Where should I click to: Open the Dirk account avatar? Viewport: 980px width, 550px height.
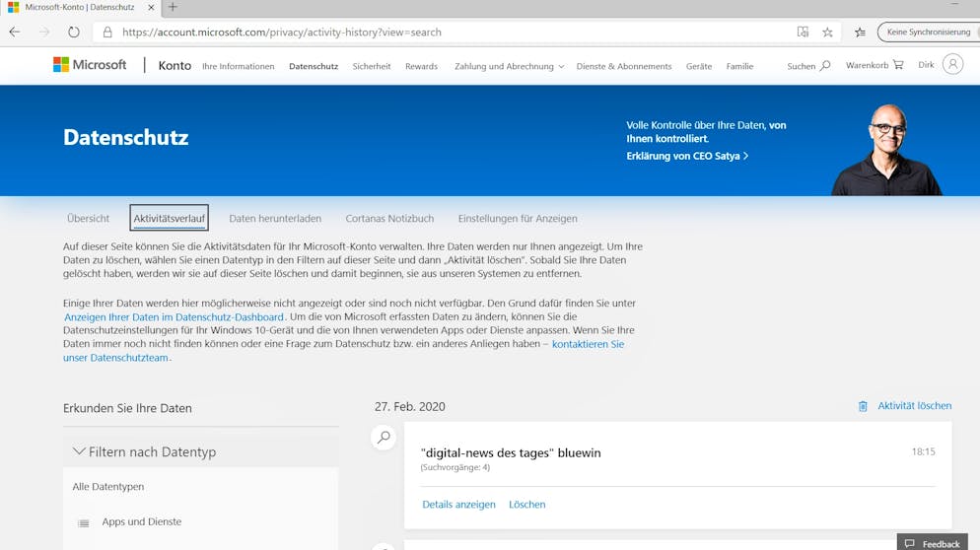tap(952, 64)
